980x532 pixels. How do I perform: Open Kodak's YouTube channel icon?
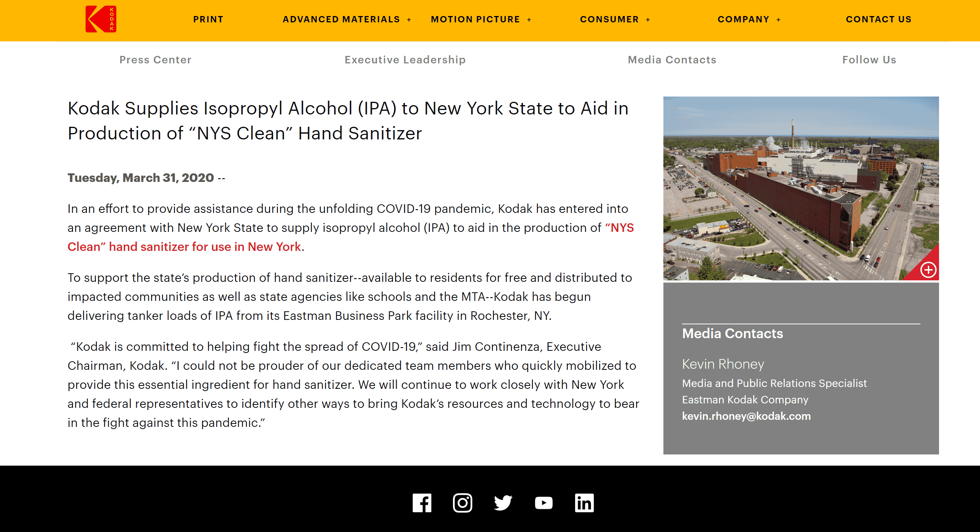544,503
